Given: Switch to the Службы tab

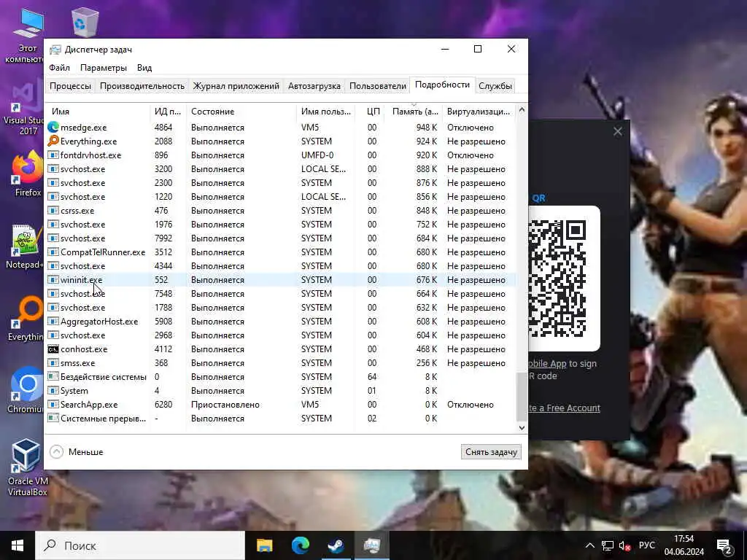Looking at the screenshot, I should 495,86.
